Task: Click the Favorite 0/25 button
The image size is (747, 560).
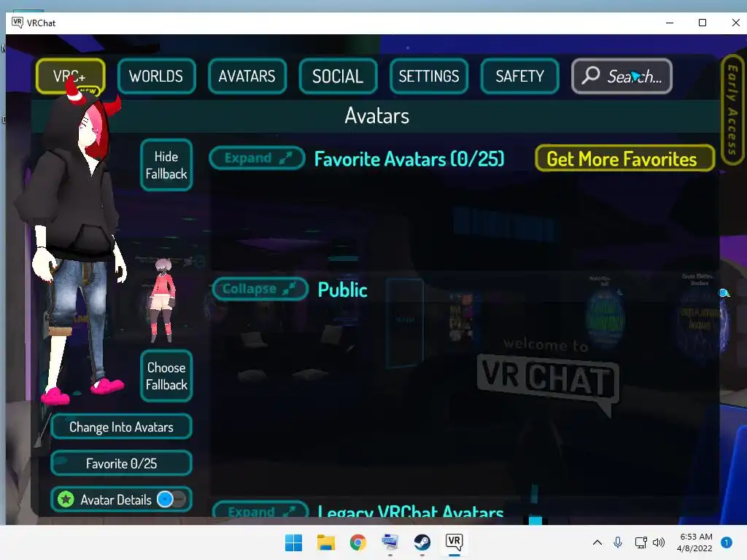Action: tap(122, 463)
